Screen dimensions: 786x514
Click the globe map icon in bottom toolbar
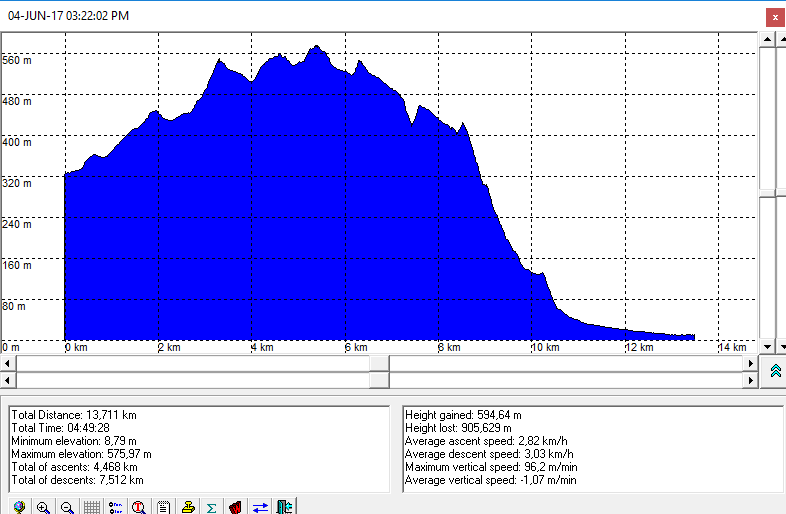(x=19, y=507)
